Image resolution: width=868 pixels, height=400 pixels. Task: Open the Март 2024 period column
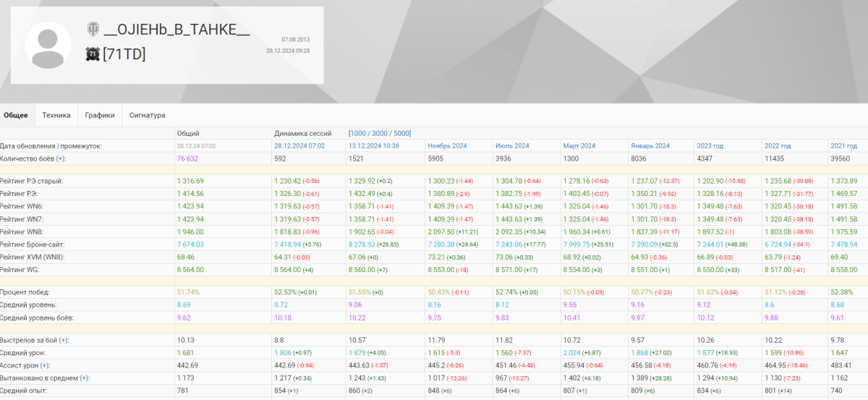[579, 146]
